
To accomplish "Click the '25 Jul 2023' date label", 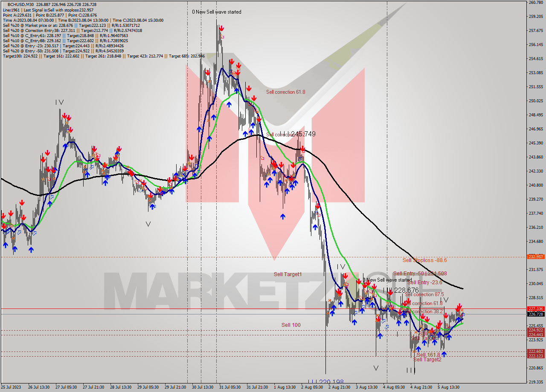I will [11, 387].
